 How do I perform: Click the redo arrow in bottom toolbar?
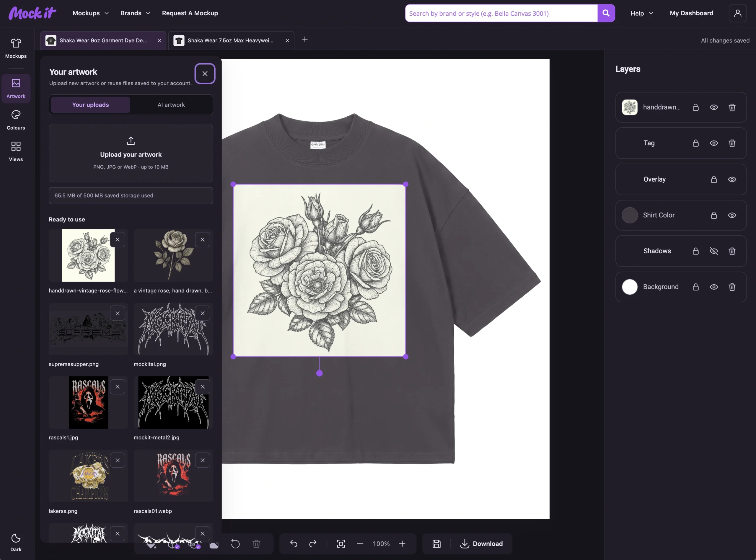312,544
